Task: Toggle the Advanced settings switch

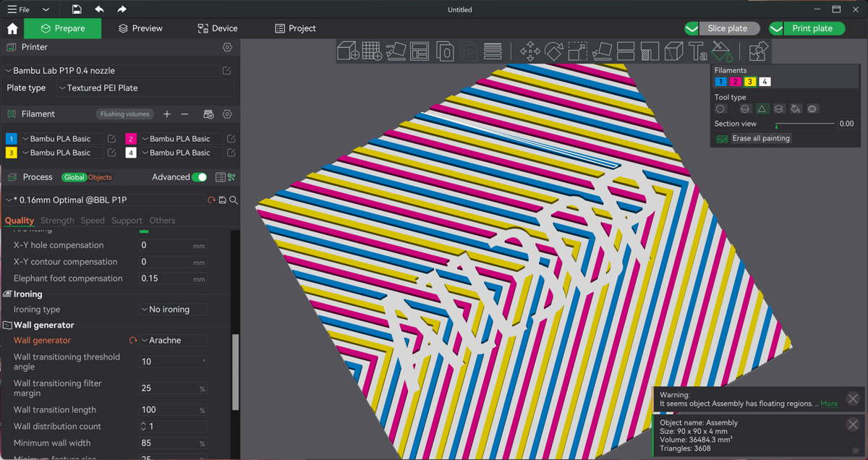Action: (x=200, y=177)
